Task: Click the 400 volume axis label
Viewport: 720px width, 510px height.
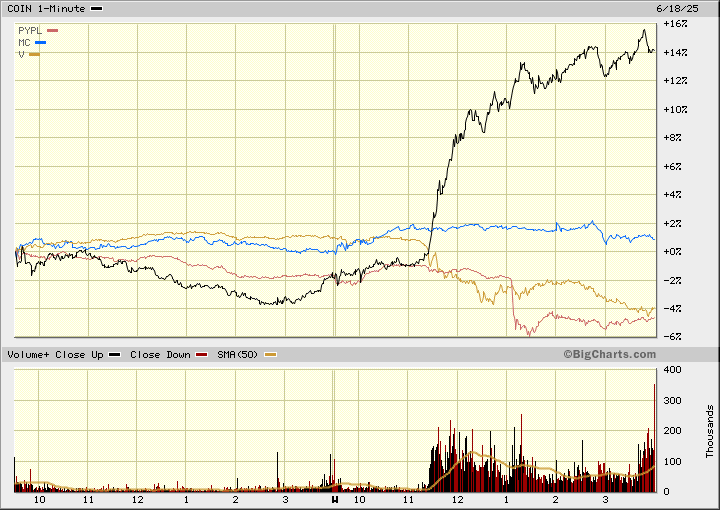Action: pyautogui.click(x=673, y=370)
